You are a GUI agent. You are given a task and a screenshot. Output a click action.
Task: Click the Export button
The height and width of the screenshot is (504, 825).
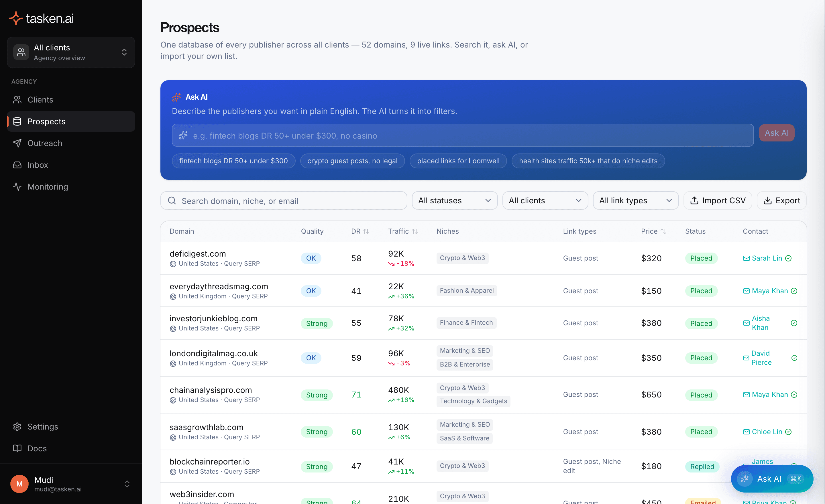[x=782, y=200]
